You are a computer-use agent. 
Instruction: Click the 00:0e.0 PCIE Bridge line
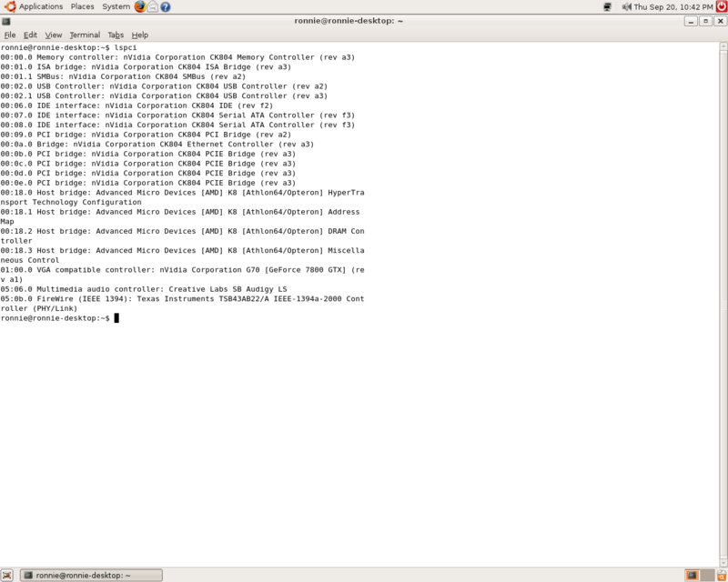point(148,183)
